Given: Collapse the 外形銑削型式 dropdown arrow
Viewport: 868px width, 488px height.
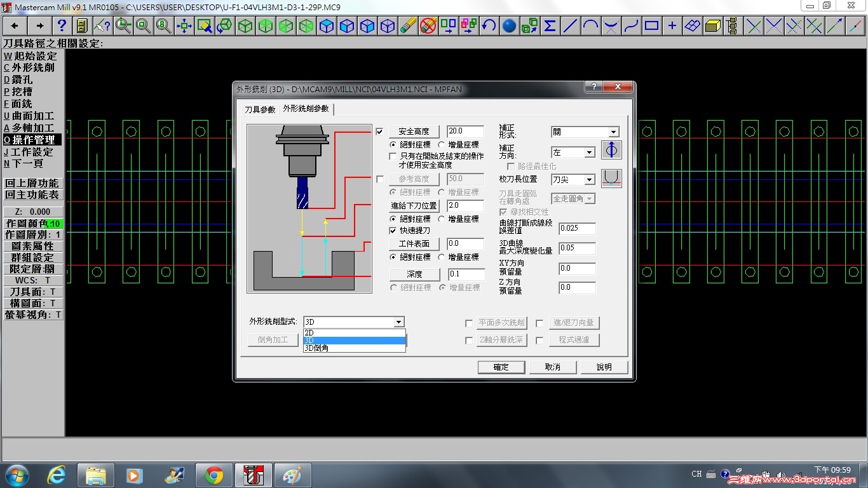Looking at the screenshot, I should coord(399,322).
